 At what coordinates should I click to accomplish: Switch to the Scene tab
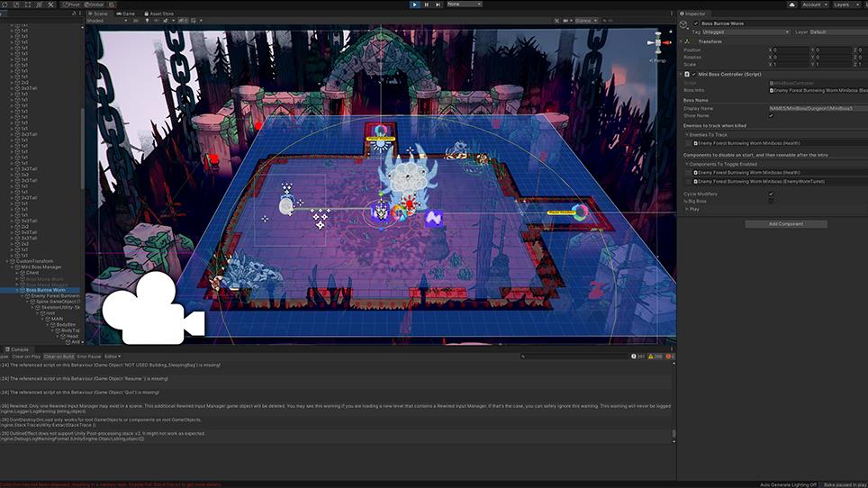pyautogui.click(x=97, y=14)
